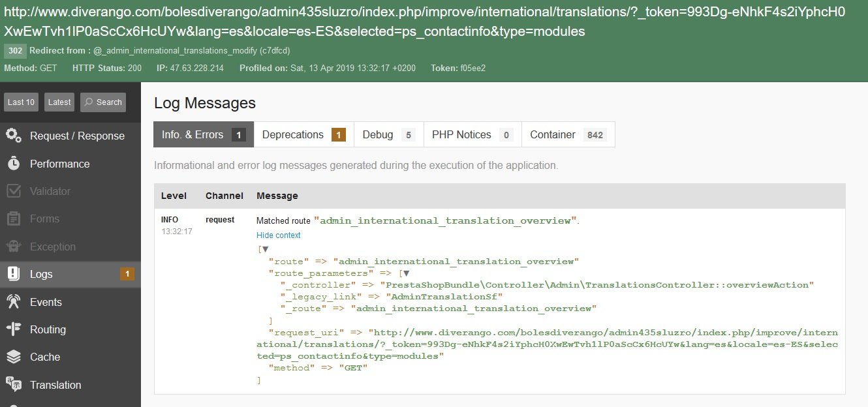
Task: Hide the log message context
Action: 279,235
